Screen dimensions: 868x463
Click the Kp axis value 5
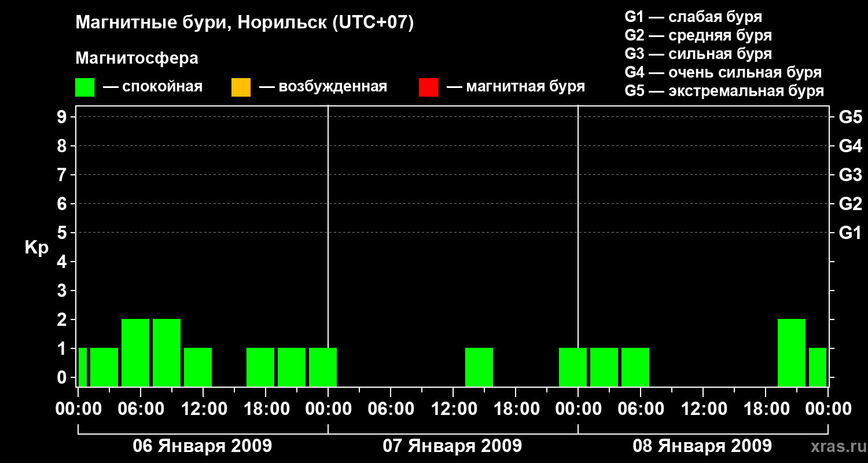63,233
